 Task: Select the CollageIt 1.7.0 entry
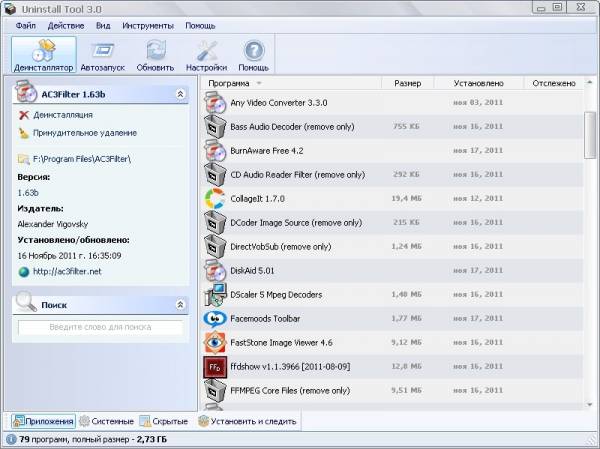tap(392, 199)
